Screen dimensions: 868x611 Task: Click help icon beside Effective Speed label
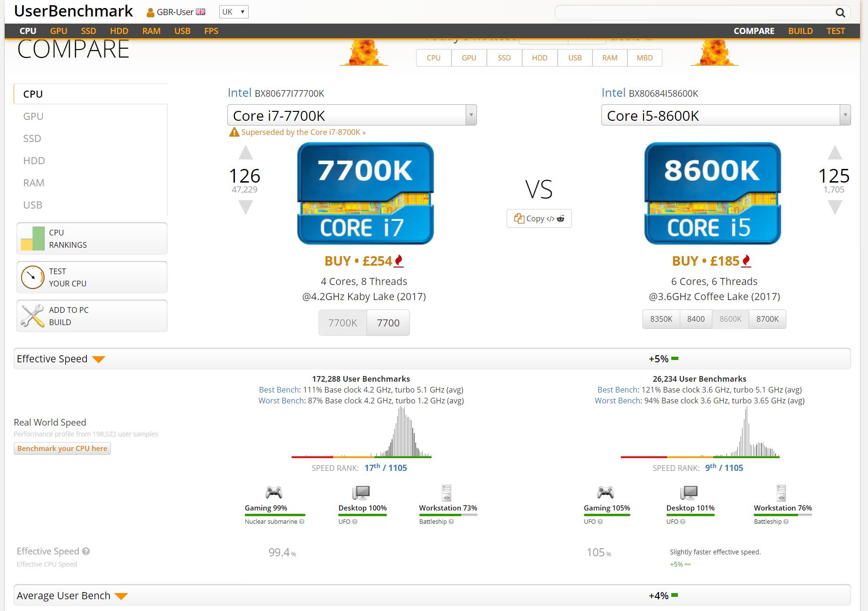pyautogui.click(x=86, y=551)
